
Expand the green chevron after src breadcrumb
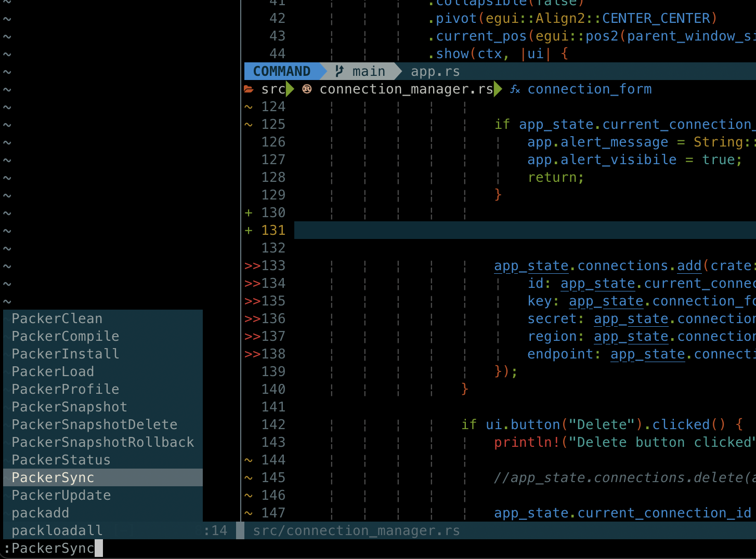(290, 89)
